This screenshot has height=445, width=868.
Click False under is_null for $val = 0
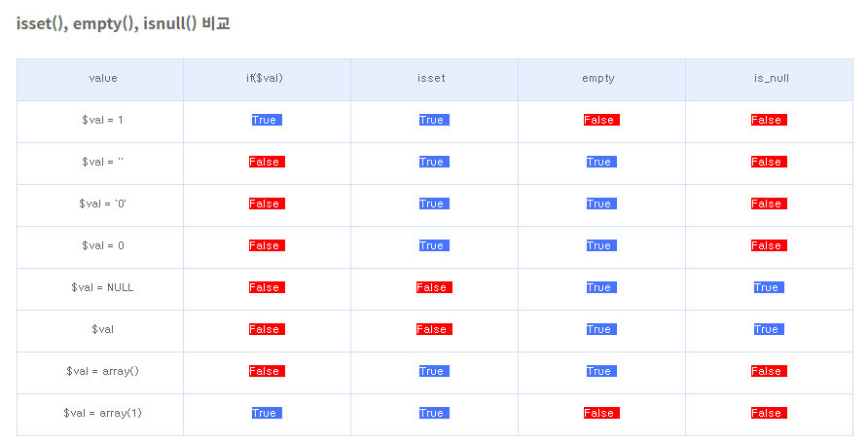[769, 245]
